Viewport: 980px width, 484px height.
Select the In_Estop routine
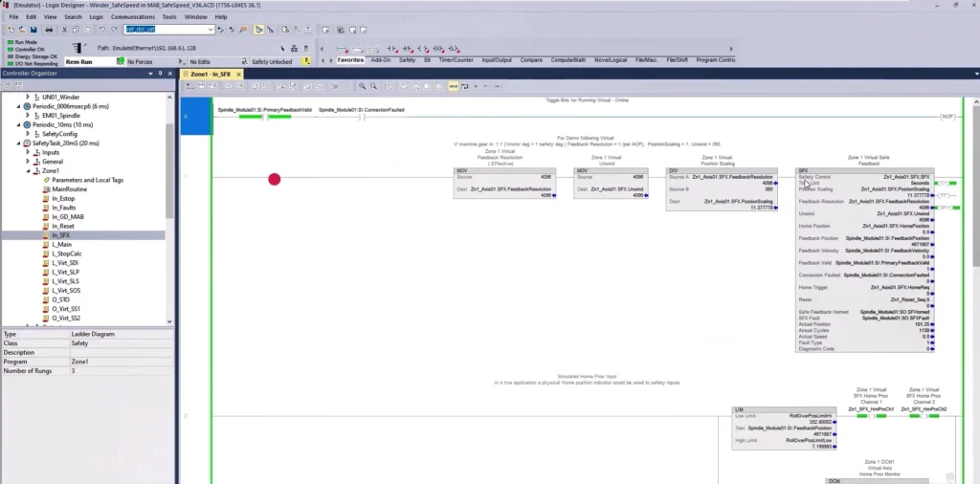(x=63, y=199)
